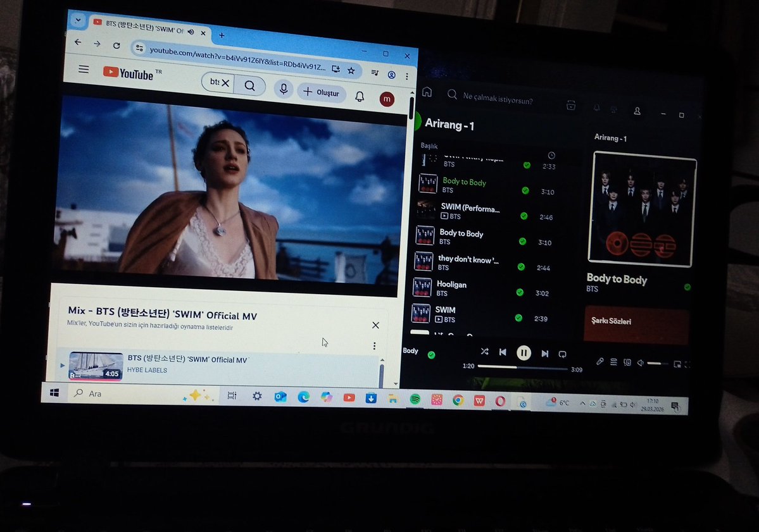Seek along the Spotify song progress bar
The image size is (759, 532).
(x=522, y=368)
